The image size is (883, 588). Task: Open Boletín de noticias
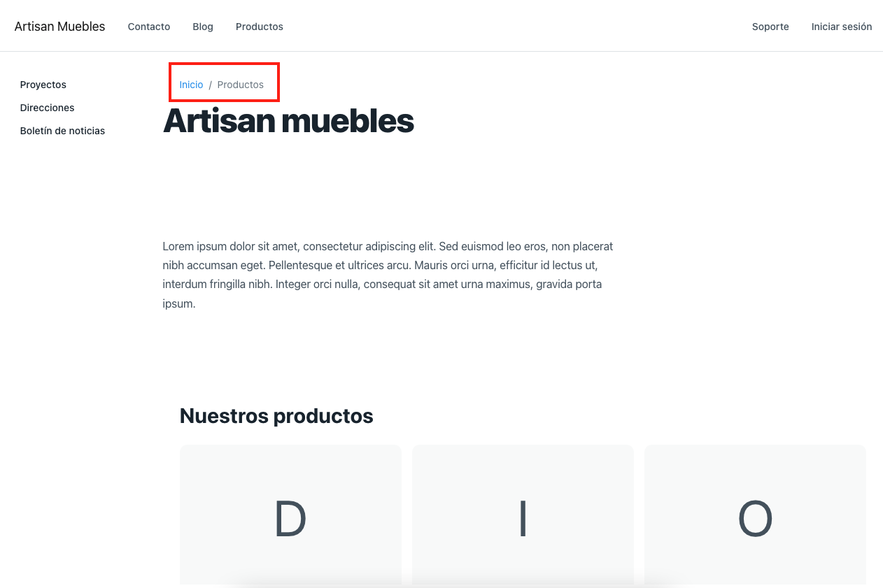pyautogui.click(x=62, y=131)
